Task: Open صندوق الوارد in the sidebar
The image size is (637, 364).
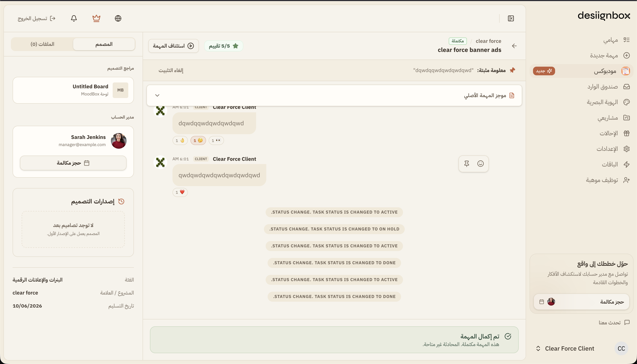Action: 581,87
